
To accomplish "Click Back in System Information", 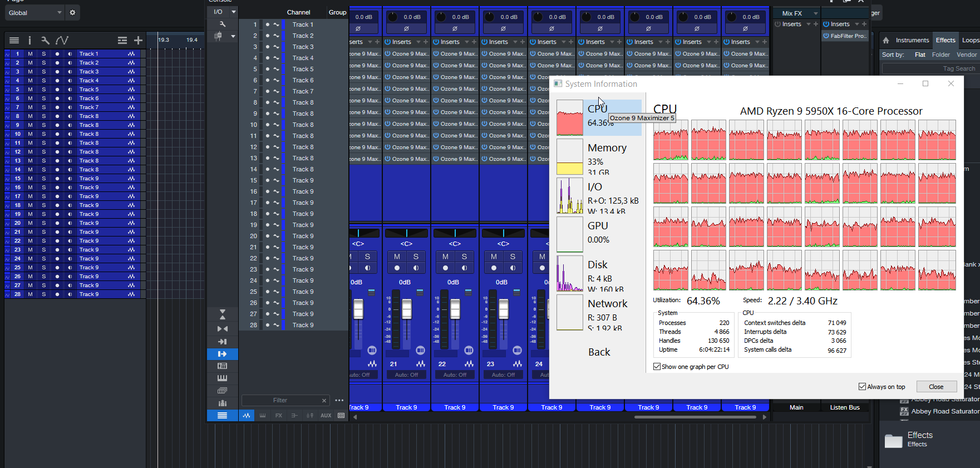I will pos(599,352).
